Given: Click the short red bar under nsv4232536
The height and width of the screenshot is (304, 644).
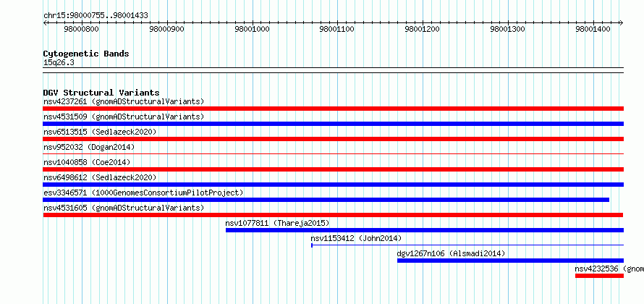Looking at the screenshot, I should click(599, 276).
